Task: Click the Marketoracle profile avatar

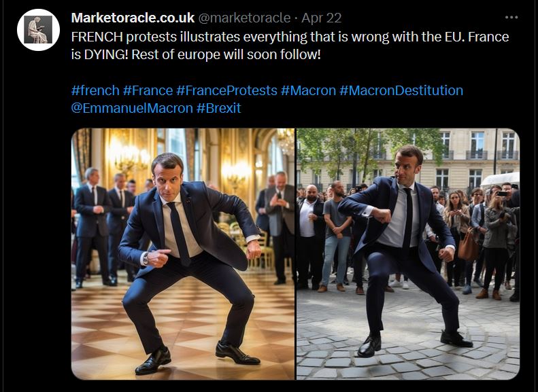Action: 38,30
